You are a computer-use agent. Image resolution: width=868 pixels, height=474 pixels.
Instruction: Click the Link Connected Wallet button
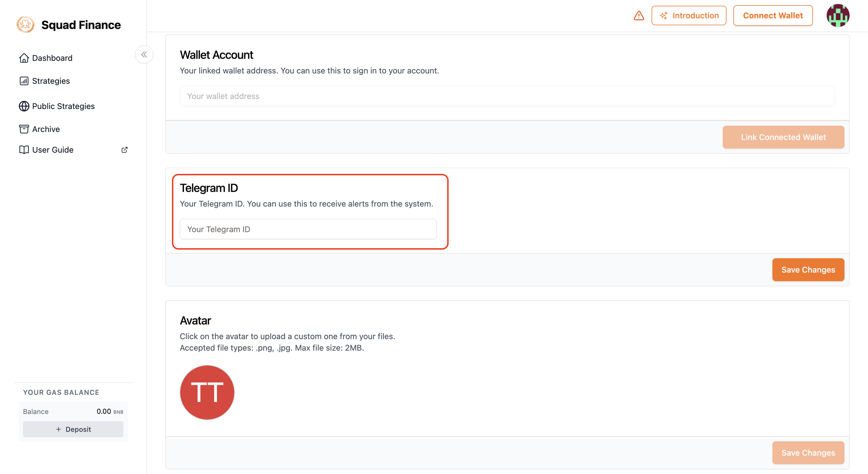coord(783,137)
